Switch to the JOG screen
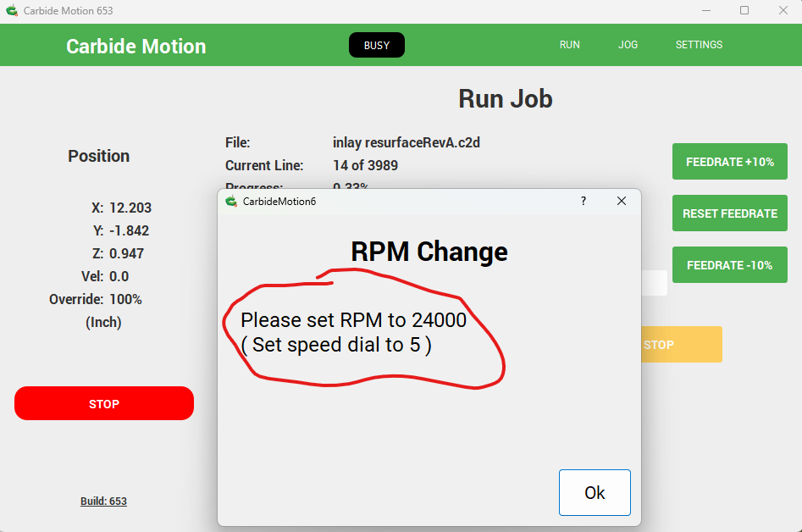 [628, 45]
